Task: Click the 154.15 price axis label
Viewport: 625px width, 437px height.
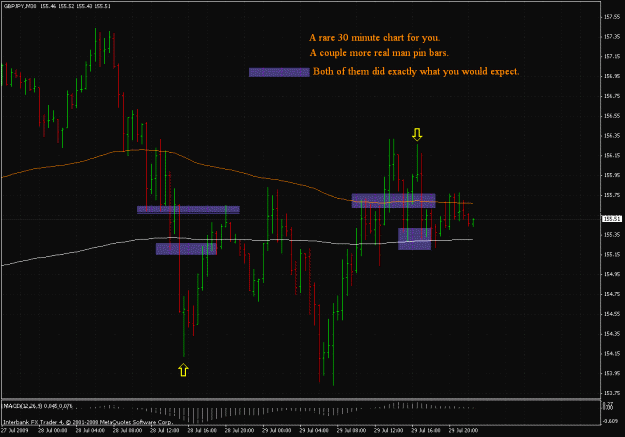Action: [x=612, y=354]
